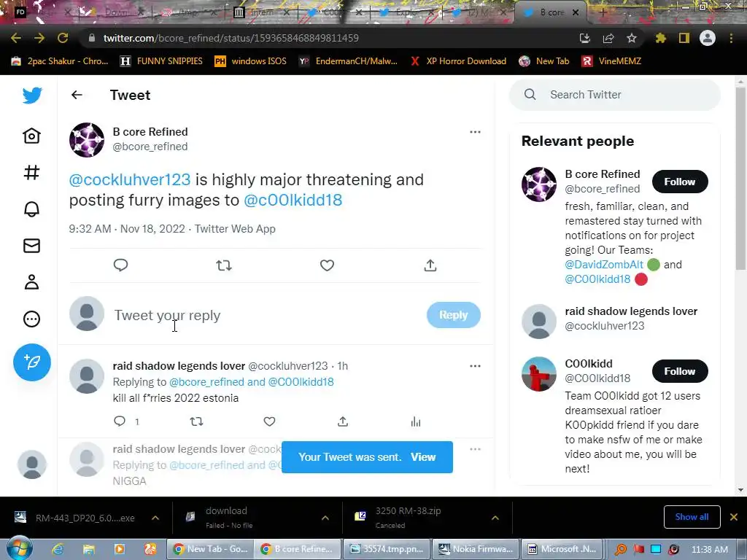Reply icon under the main tweet
Viewport: 747px width, 560px height.
point(120,265)
